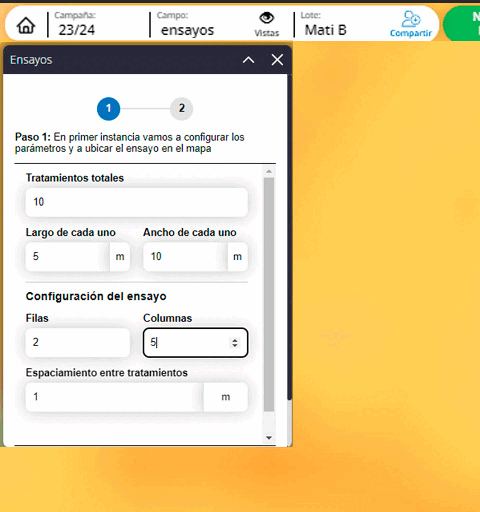The width and height of the screenshot is (480, 512).
Task: Open Vistas eye icon
Action: click(267, 24)
